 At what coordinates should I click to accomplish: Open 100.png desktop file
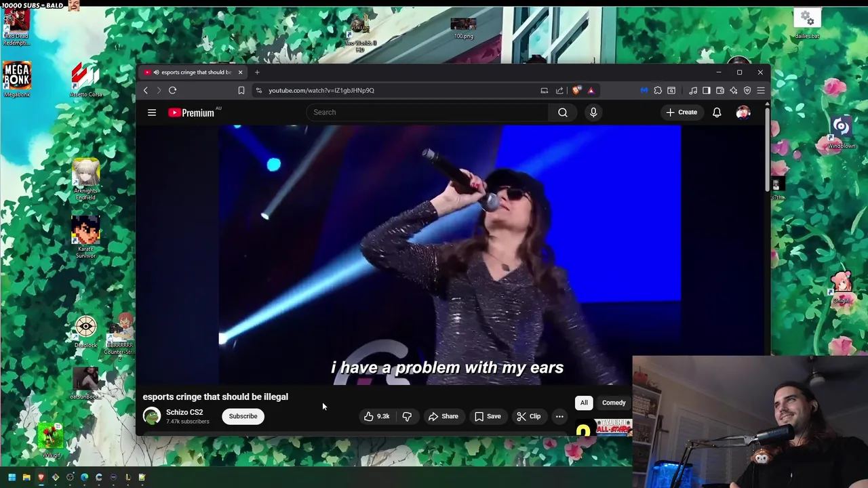pos(464,28)
